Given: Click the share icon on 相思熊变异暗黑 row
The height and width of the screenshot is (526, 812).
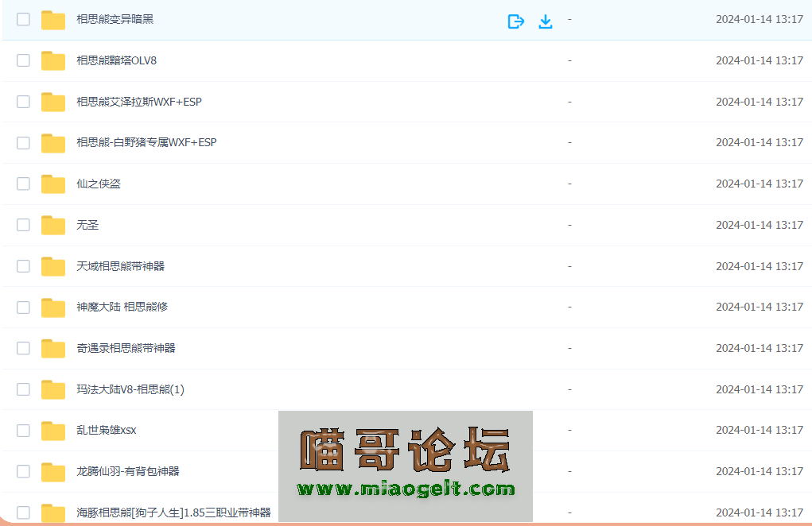Looking at the screenshot, I should pyautogui.click(x=515, y=21).
